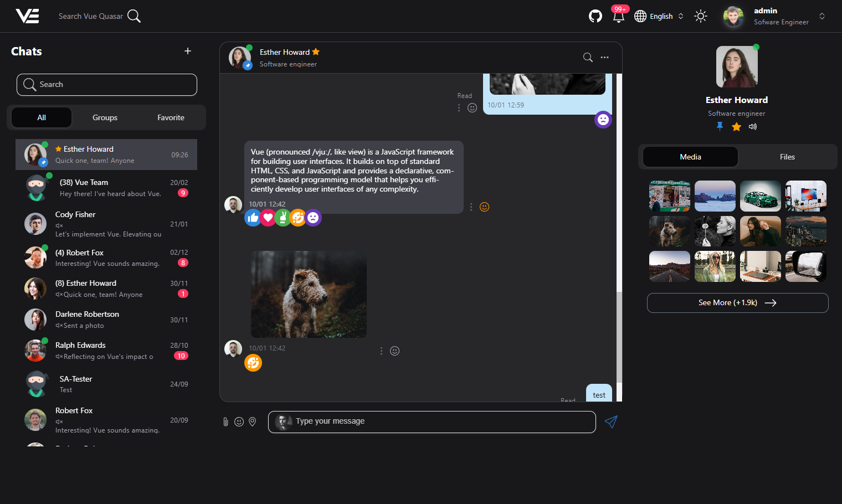
Task: Click the See More media button
Action: coord(737,303)
